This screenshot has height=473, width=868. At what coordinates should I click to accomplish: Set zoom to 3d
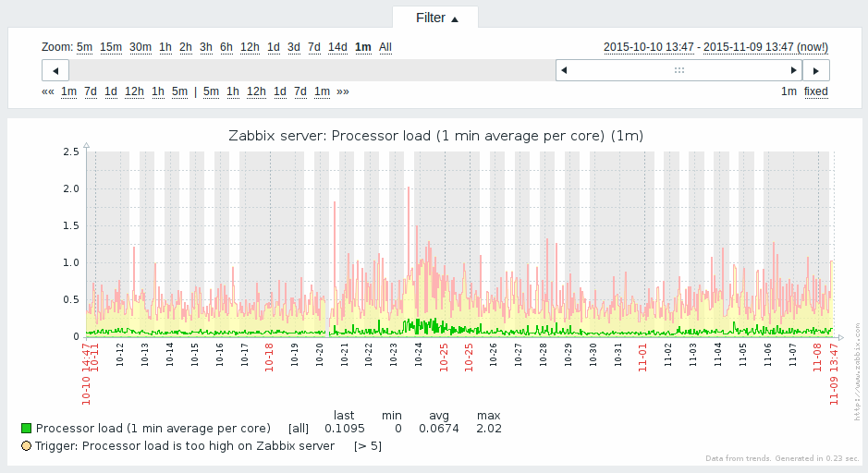coord(294,47)
